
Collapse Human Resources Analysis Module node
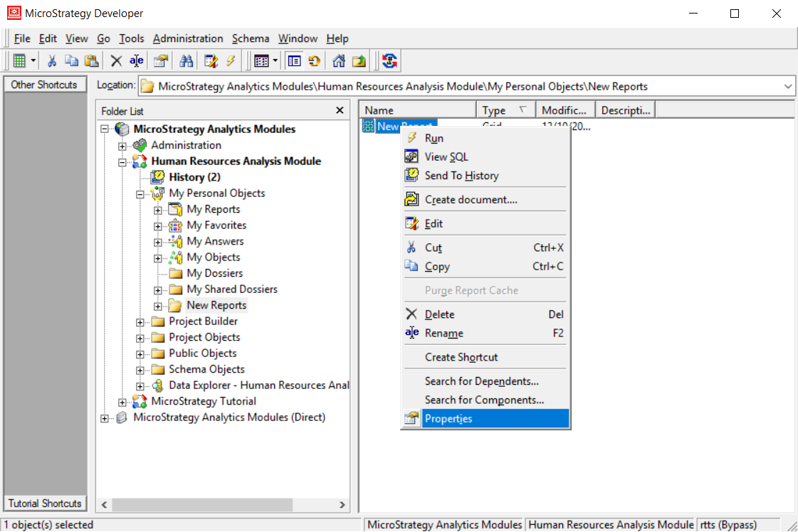122,162
